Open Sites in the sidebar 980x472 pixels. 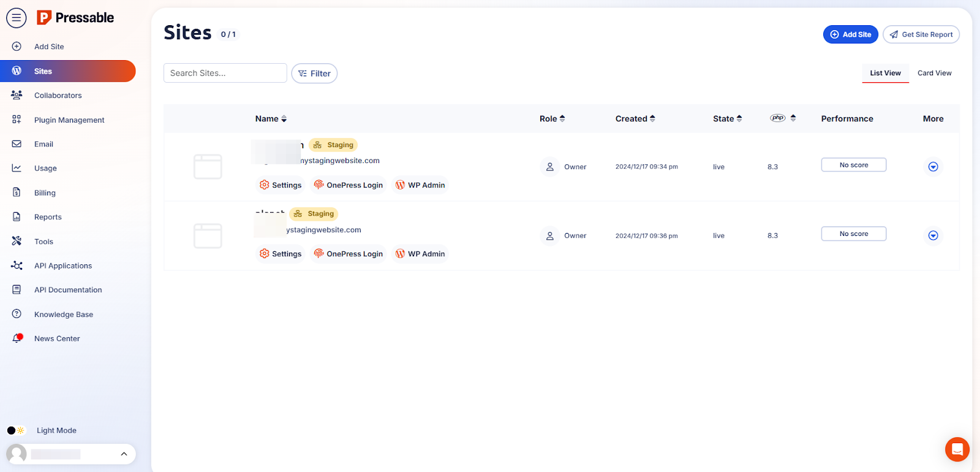click(x=67, y=71)
